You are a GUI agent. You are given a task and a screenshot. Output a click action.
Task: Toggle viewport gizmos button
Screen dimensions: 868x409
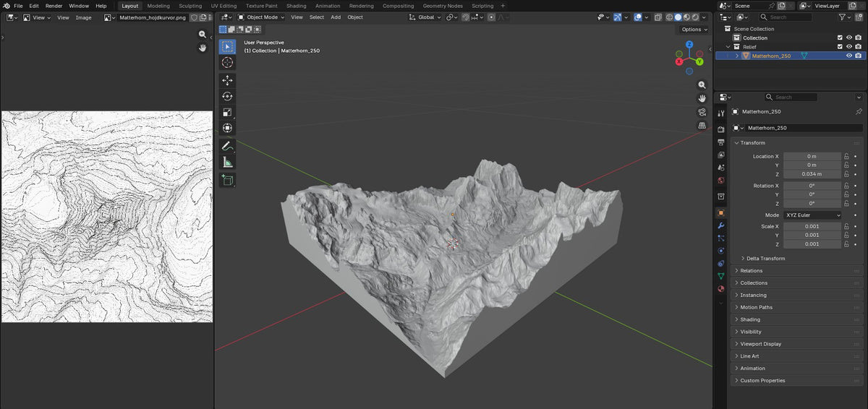617,17
